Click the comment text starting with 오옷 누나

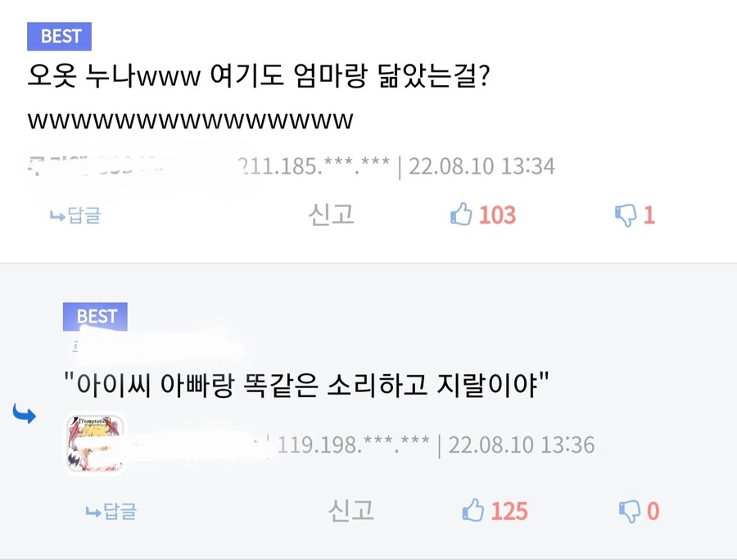click(259, 75)
